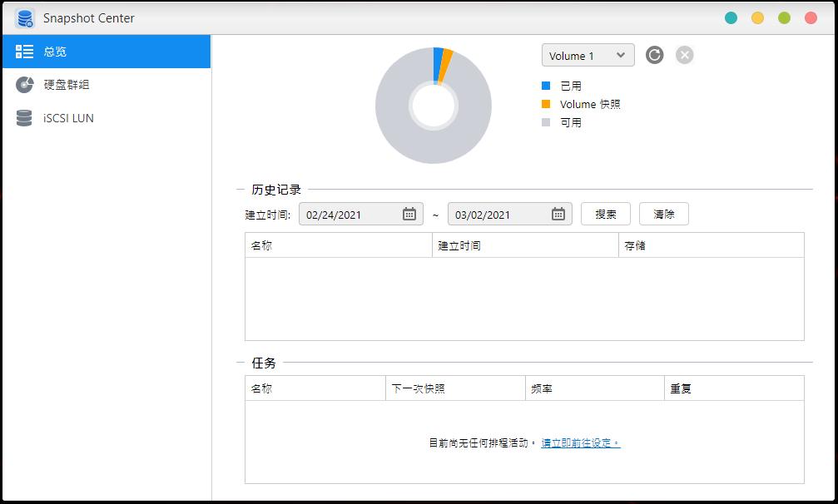This screenshot has width=838, height=504.
Task: Click the 搜索 search button
Action: click(606, 213)
